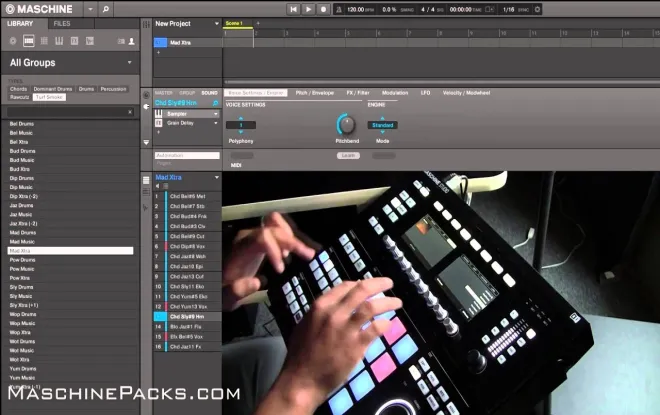Select the Effects browser icon
The height and width of the screenshot is (415, 660).
click(x=75, y=41)
